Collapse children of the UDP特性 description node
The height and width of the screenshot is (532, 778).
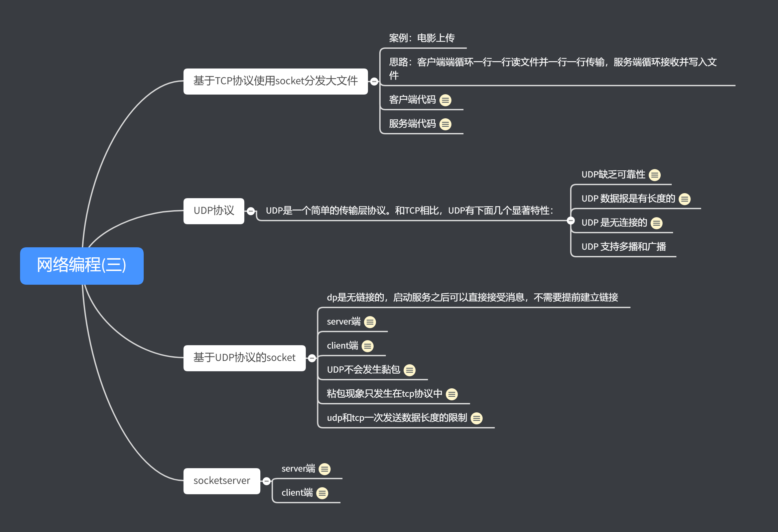571,221
